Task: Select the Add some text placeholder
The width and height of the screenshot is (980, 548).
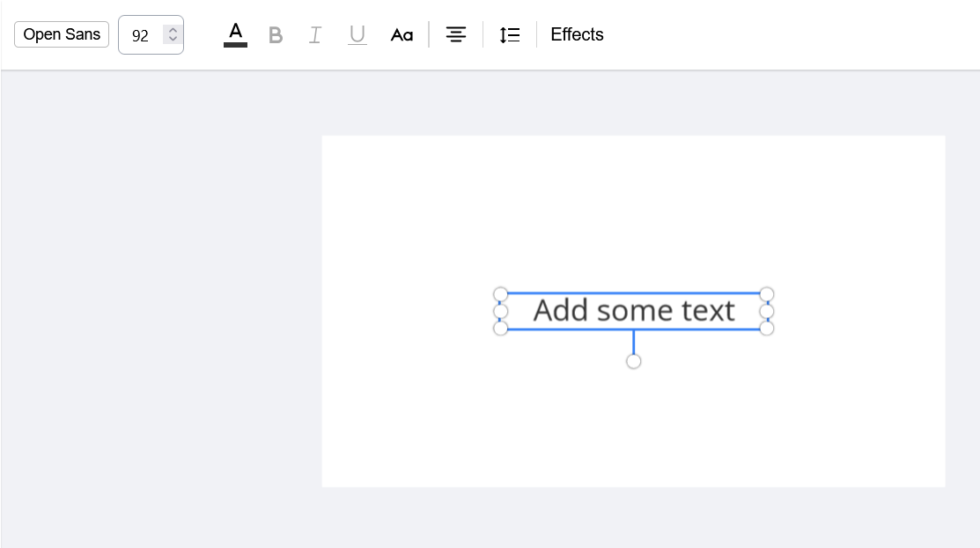Action: coord(633,310)
